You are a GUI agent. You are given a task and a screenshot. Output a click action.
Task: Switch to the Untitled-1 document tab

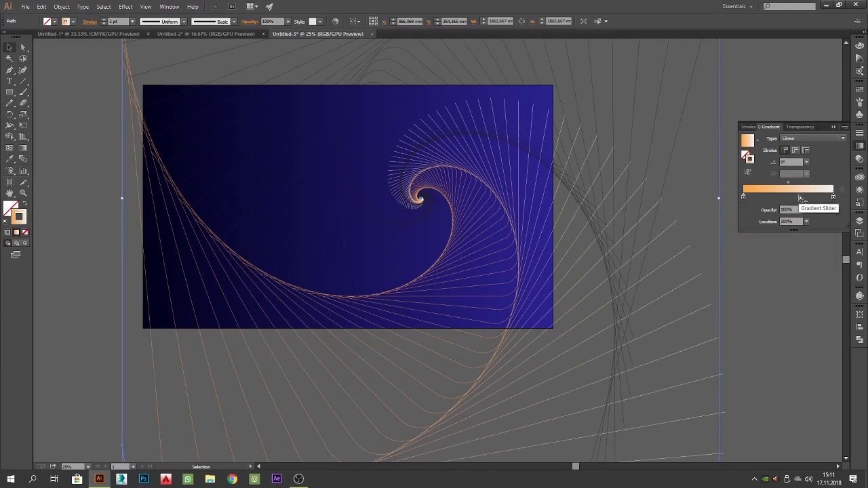[88, 34]
